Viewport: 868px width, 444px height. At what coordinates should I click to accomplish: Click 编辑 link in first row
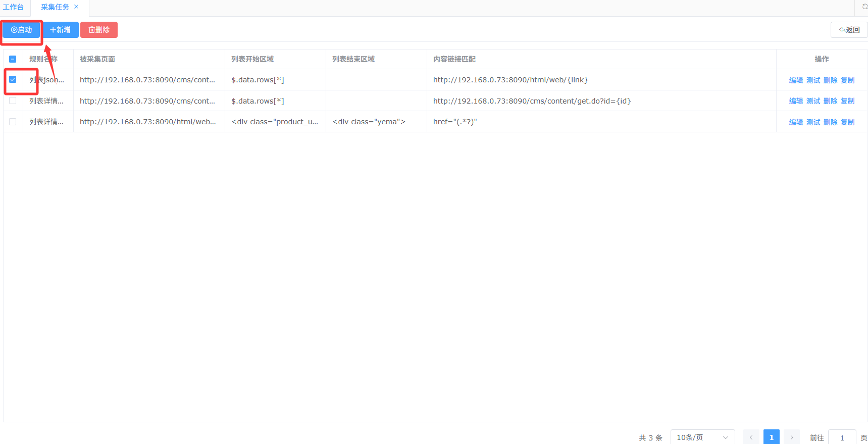(796, 80)
